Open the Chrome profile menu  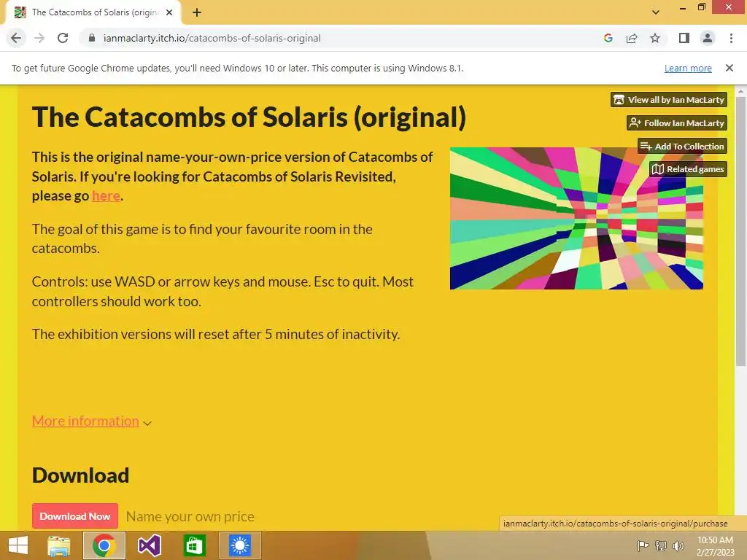pyautogui.click(x=708, y=38)
